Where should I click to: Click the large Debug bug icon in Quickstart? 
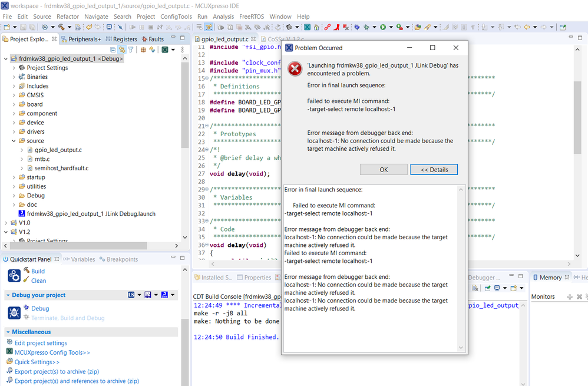click(x=14, y=312)
